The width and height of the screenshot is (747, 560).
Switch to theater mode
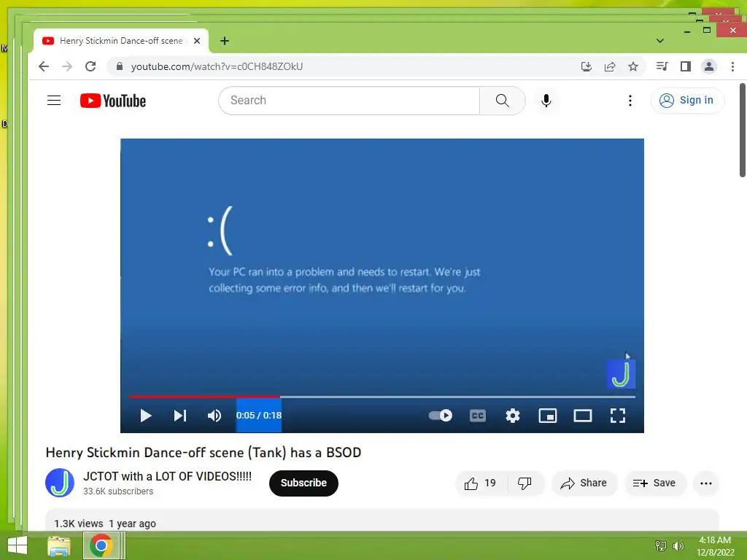583,416
